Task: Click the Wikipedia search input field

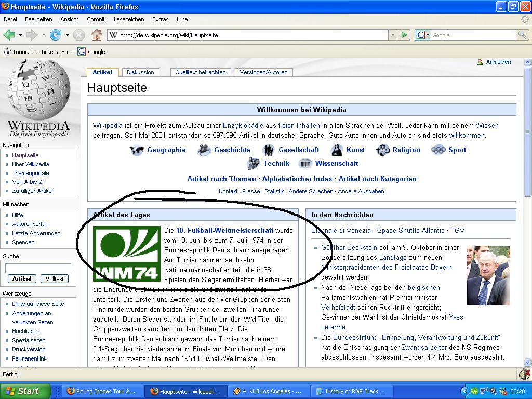Action: click(x=38, y=268)
